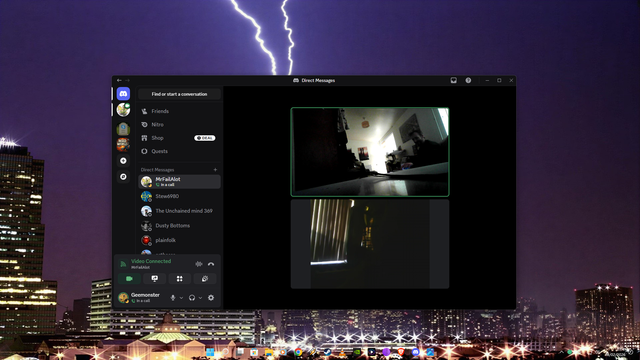Viewport: 640px width, 360px height.
Task: Open connection info signal icon
Action: click(x=123, y=264)
